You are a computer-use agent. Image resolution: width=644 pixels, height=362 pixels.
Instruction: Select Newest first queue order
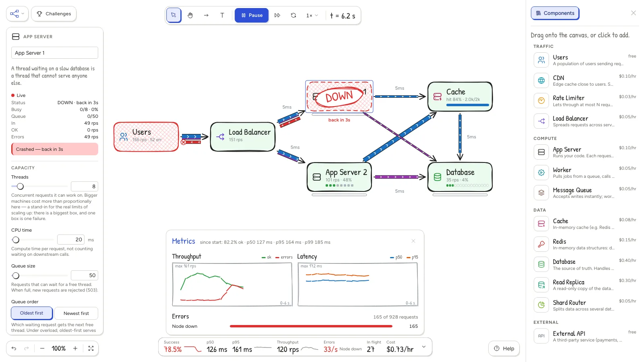(76, 313)
